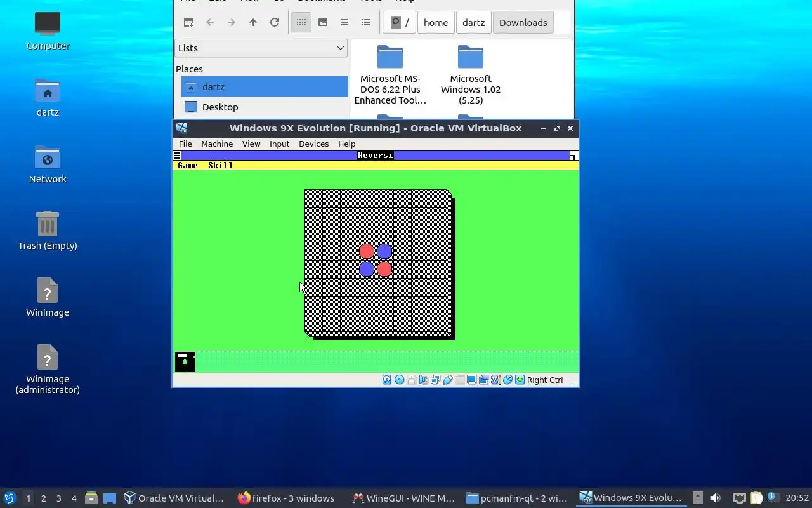812x508 pixels.
Task: Open the USB devices indicator in VirtualBox status bar
Action: pyautogui.click(x=447, y=380)
